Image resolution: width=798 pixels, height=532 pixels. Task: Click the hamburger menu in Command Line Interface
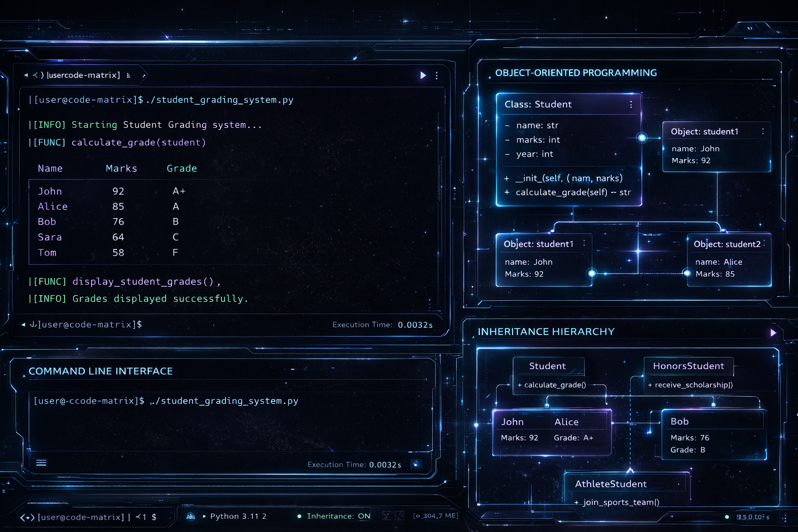pyautogui.click(x=41, y=463)
